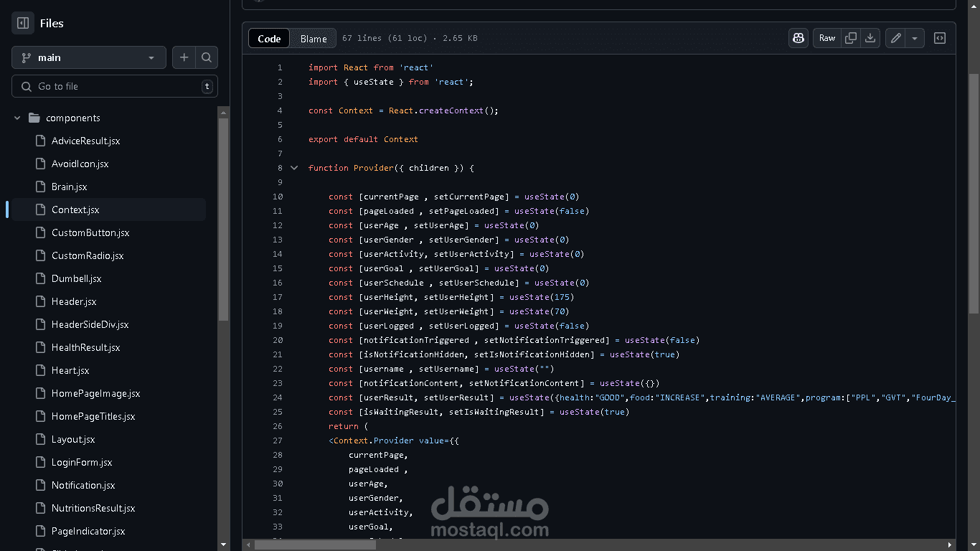
Task: Download the raw file icon
Action: [870, 38]
